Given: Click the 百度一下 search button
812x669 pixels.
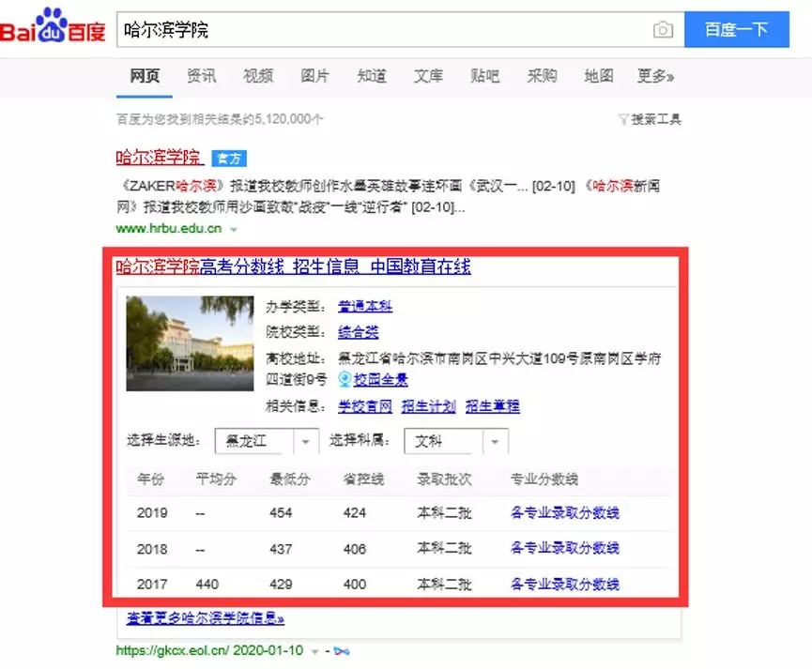Looking at the screenshot, I should [736, 29].
